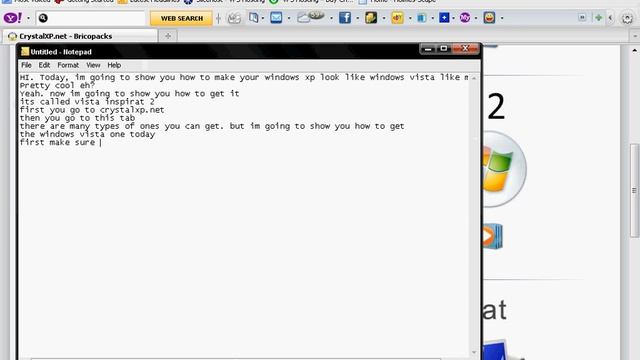
Task: Click the first line starting 'HI. Today, im going'
Action: (x=244, y=77)
